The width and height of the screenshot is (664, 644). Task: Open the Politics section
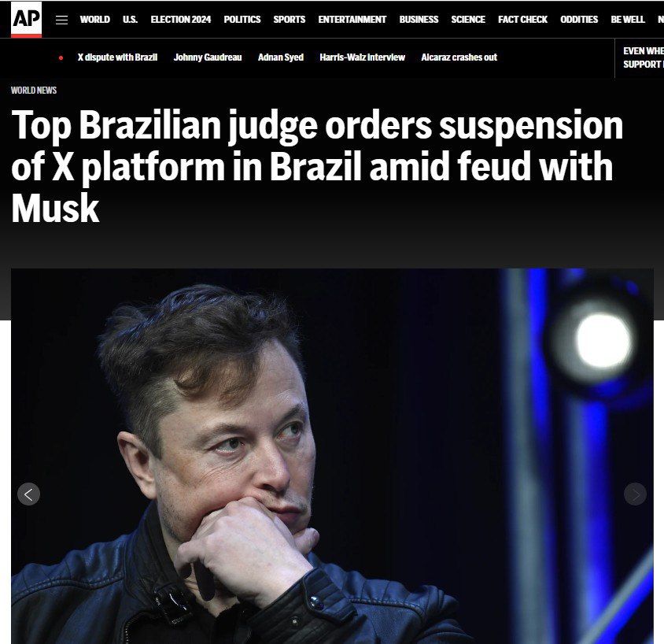click(242, 20)
